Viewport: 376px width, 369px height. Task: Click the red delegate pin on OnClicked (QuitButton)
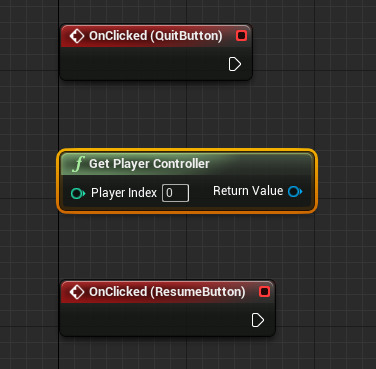point(241,36)
